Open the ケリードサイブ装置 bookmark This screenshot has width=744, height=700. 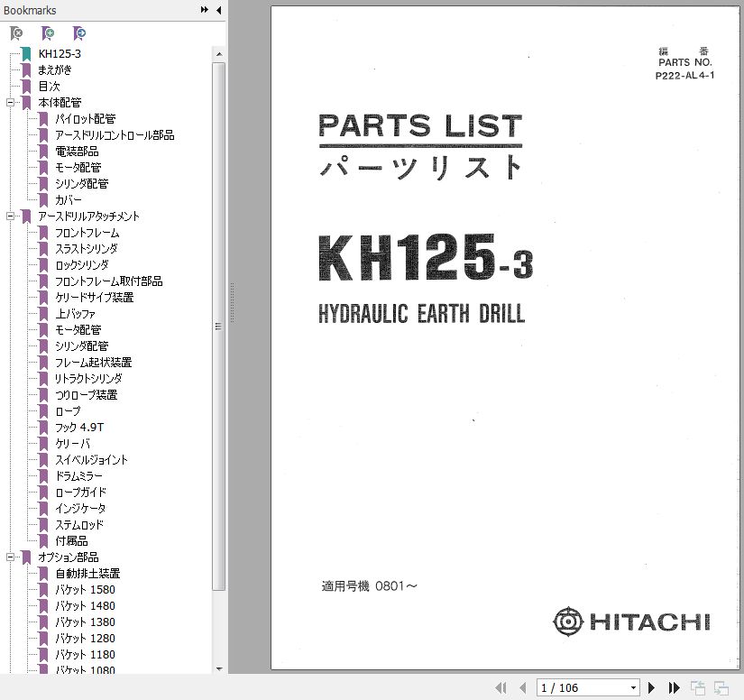tap(95, 297)
